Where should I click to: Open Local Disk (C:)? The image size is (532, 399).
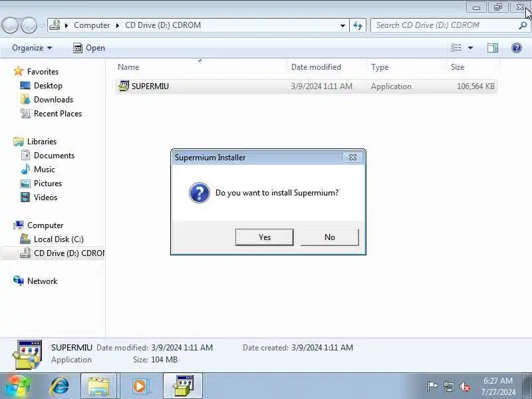pyautogui.click(x=59, y=239)
